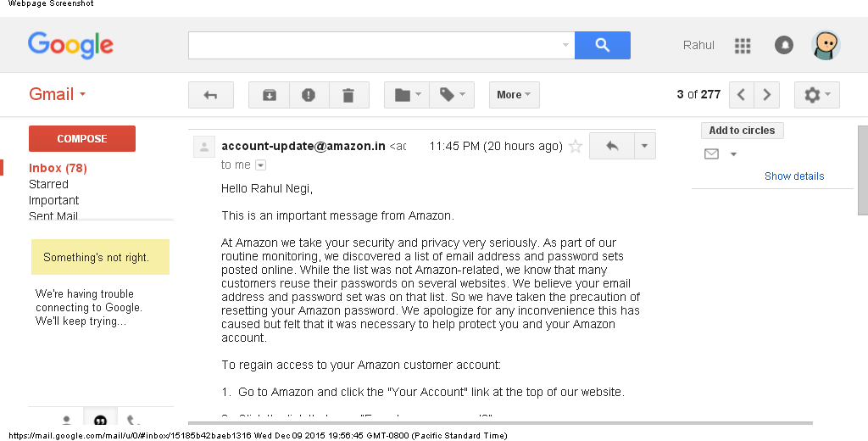Star the Amazon account-update message

[x=576, y=146]
